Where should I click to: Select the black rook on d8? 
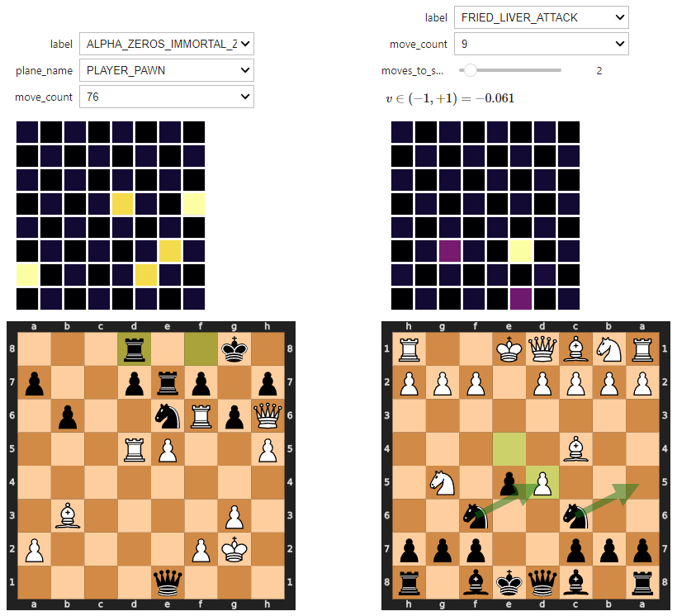pos(135,349)
